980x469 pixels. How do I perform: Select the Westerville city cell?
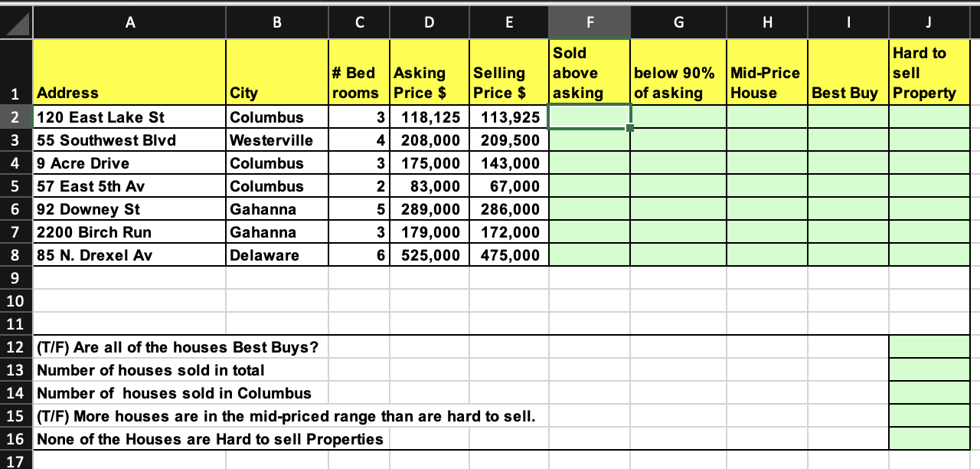click(x=277, y=140)
